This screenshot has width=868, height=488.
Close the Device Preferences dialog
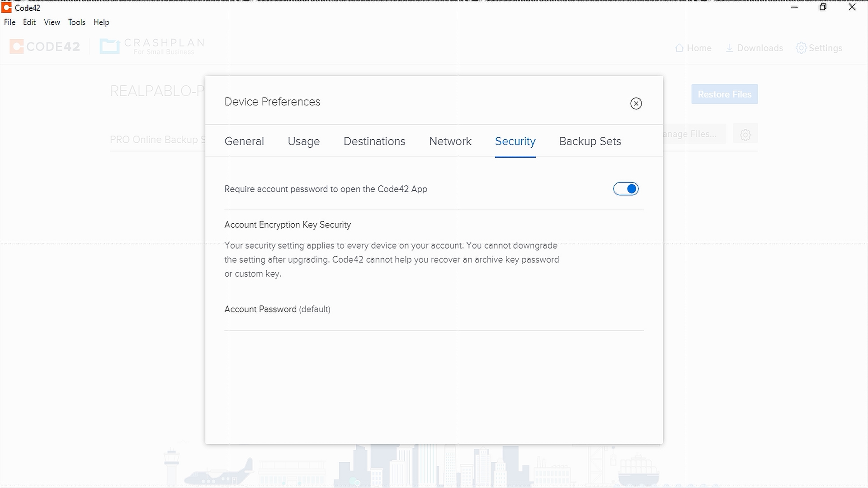[x=636, y=103]
